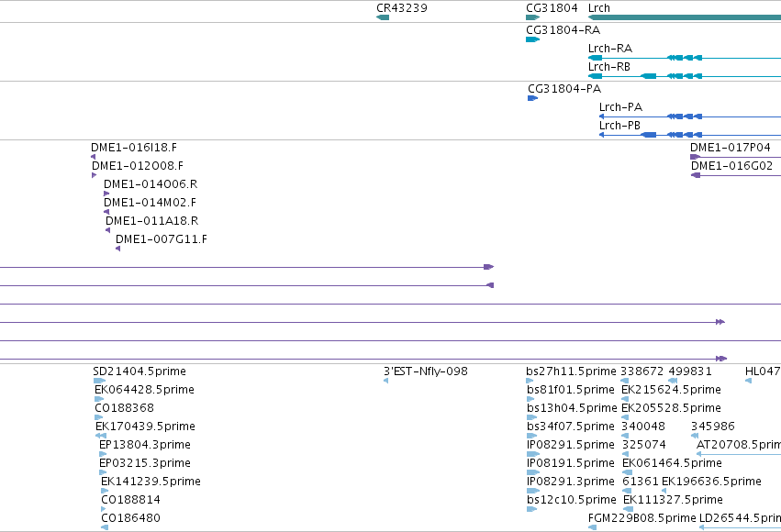Select the Lrch-PB protein label
The width and height of the screenshot is (781, 532).
coord(619,126)
